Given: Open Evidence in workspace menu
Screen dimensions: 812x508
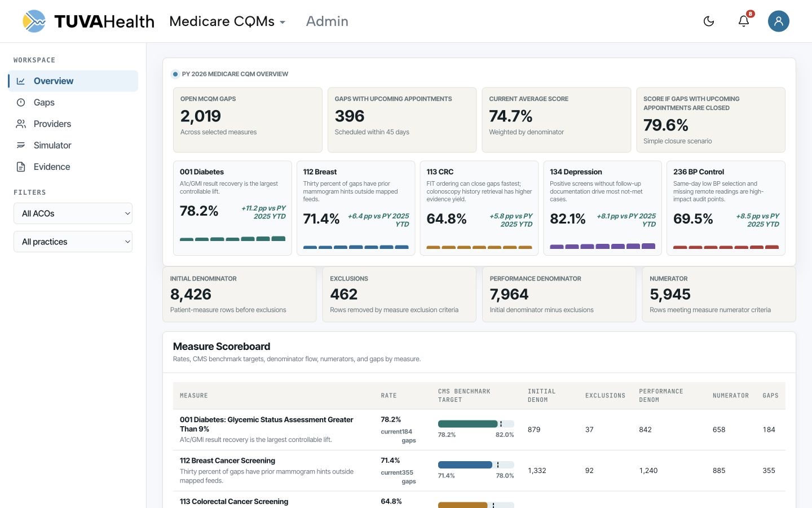Looking at the screenshot, I should [x=73, y=167].
